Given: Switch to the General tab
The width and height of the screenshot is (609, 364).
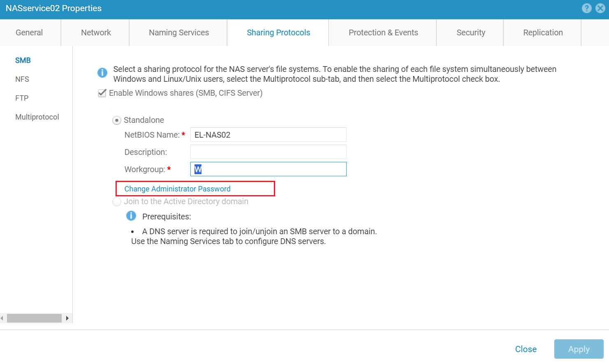Looking at the screenshot, I should (x=29, y=32).
